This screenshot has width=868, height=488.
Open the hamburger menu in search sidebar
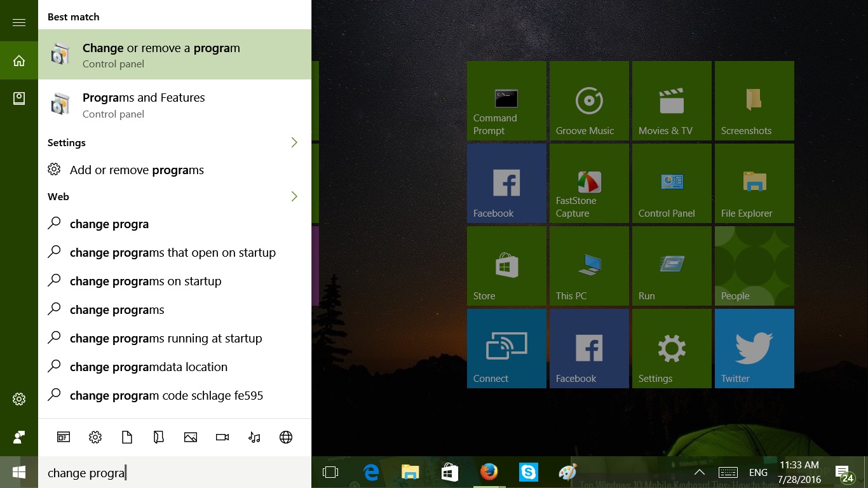[x=19, y=22]
